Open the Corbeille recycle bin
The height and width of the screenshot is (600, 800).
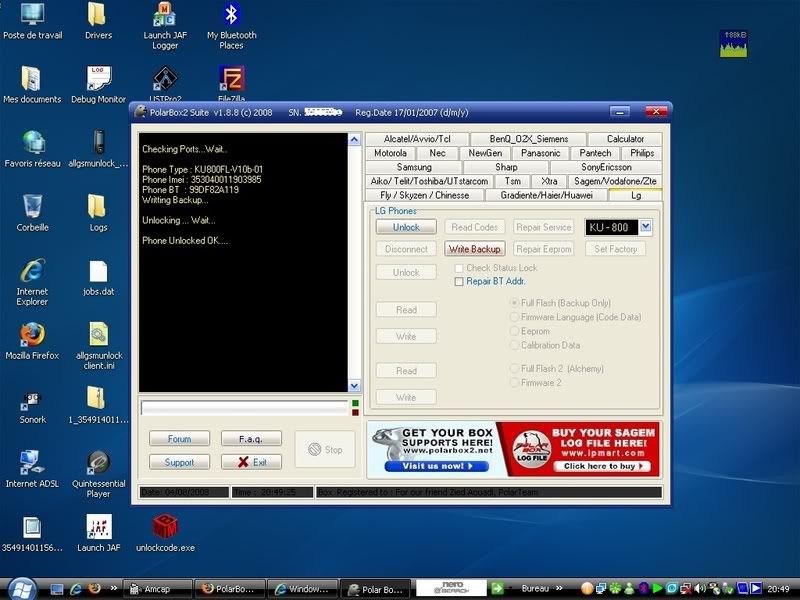[32, 213]
